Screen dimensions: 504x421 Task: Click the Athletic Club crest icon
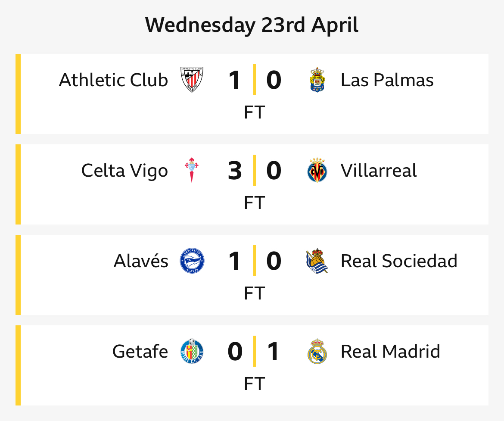pos(192,80)
